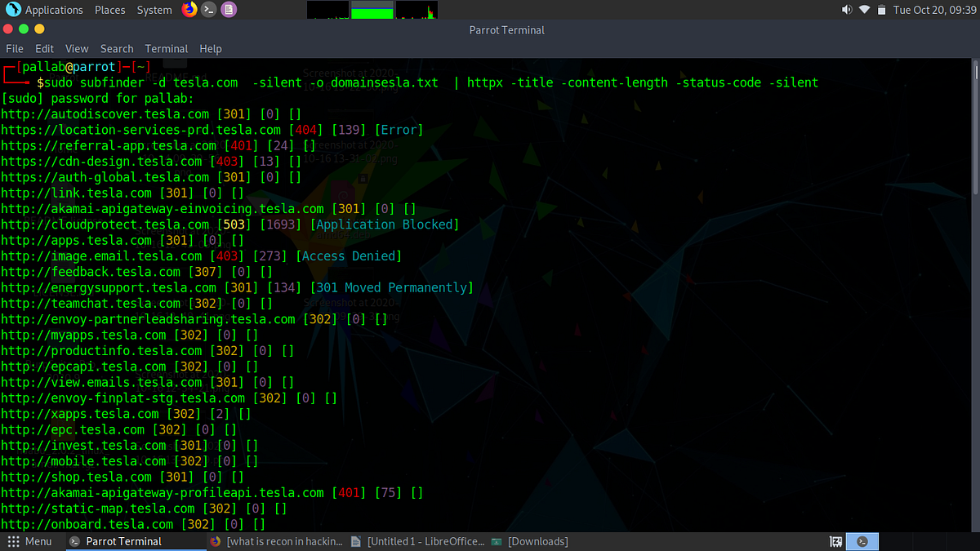Image resolution: width=980 pixels, height=551 pixels.
Task: Launch LibreOffice from the top panel
Action: point(230,10)
